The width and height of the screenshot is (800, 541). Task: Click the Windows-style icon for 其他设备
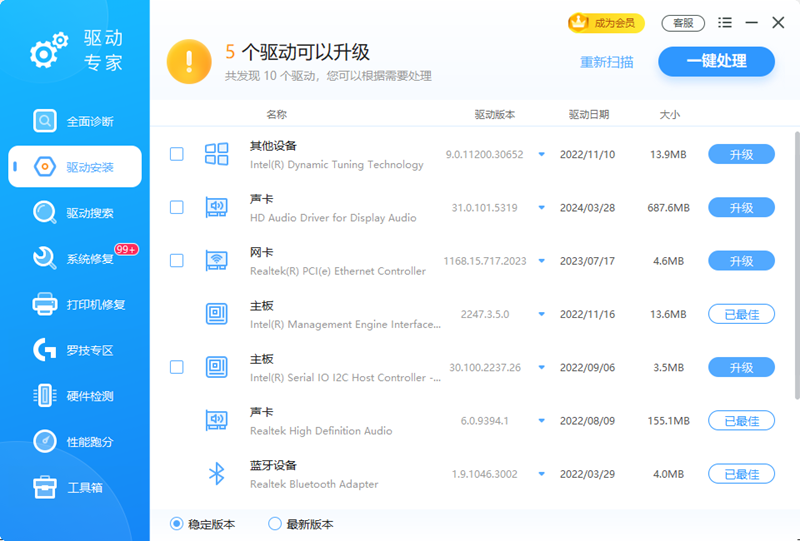(x=216, y=154)
